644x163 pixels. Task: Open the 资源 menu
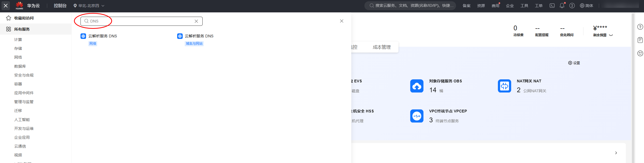click(481, 6)
